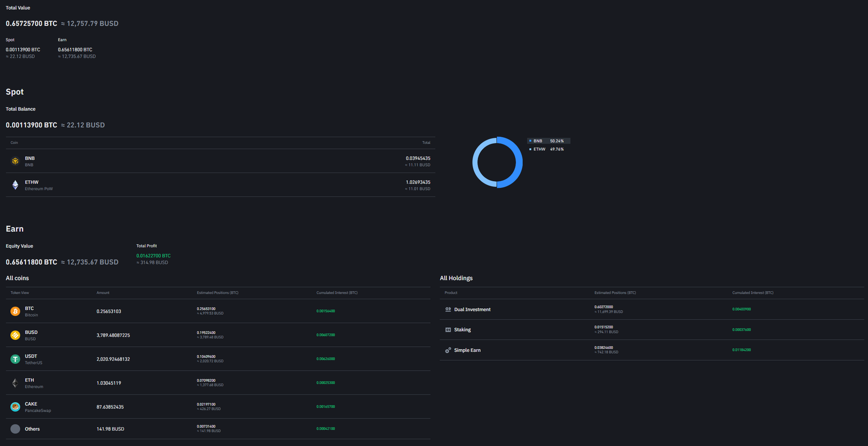This screenshot has width=868, height=446.
Task: Click the Cumulated Interest header in All coins
Action: coord(337,293)
